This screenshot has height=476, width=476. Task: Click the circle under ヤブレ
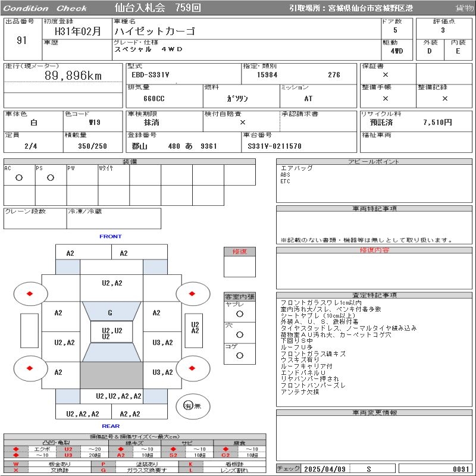[240, 314]
